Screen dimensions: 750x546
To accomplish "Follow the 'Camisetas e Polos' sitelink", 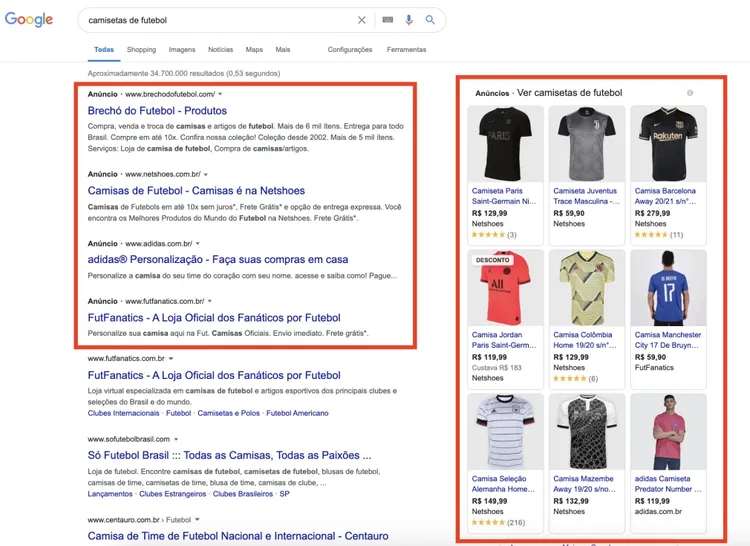I will [229, 413].
